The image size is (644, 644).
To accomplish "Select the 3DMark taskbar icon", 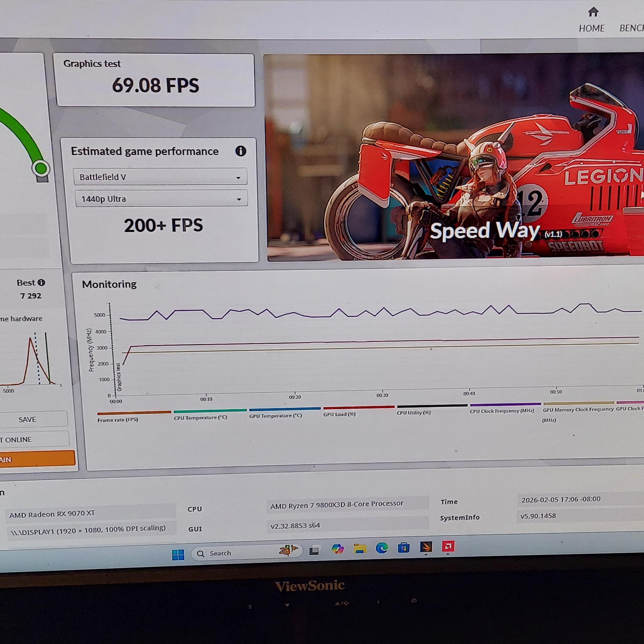I will [426, 547].
